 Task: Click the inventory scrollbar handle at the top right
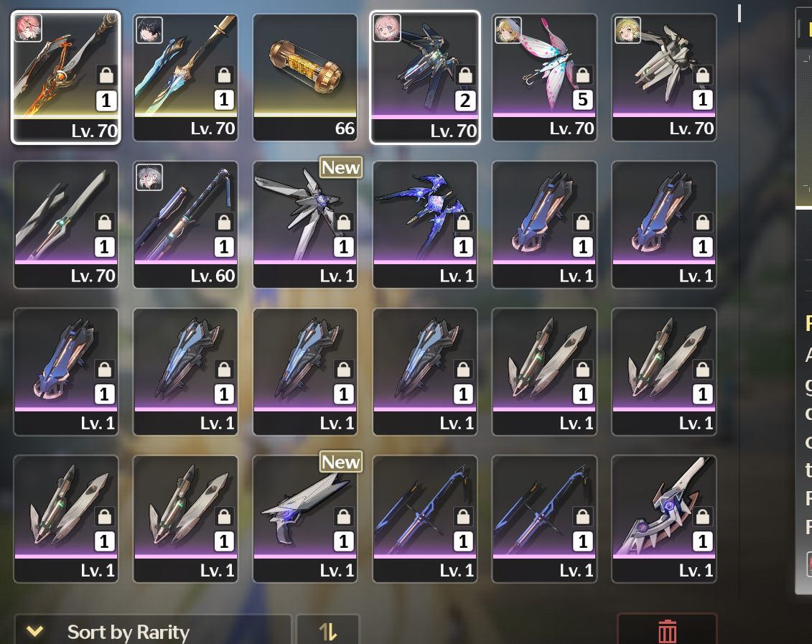(x=739, y=13)
